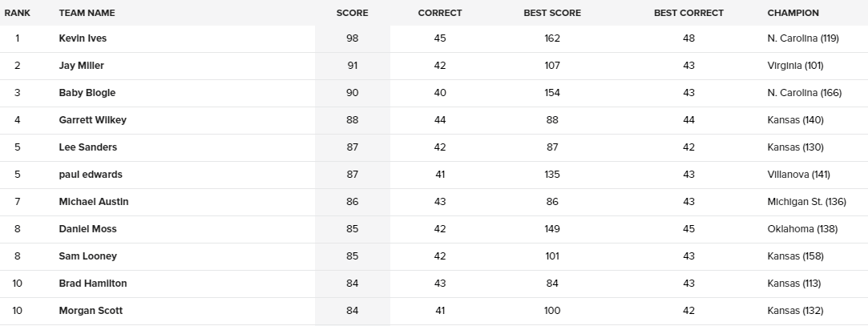Open Morgan Scott team entry

(x=91, y=311)
